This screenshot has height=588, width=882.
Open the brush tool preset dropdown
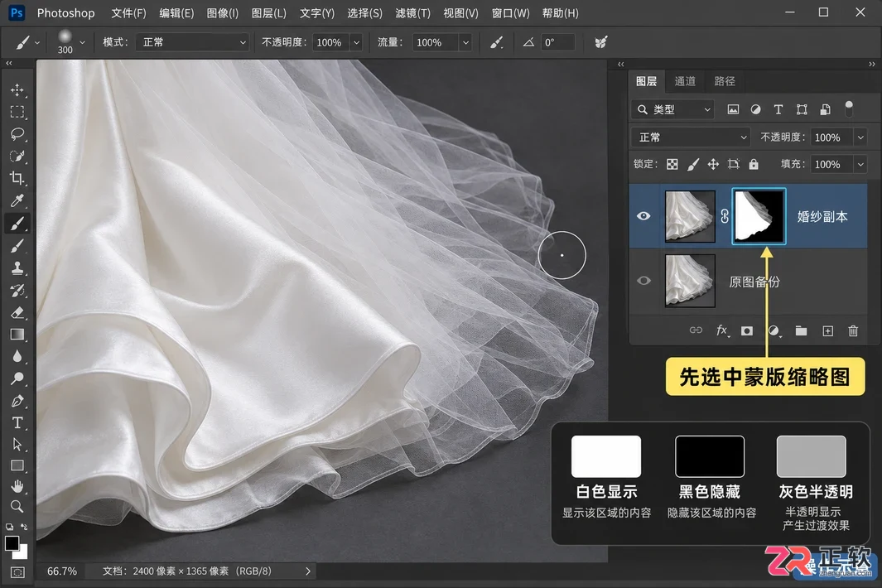[37, 42]
